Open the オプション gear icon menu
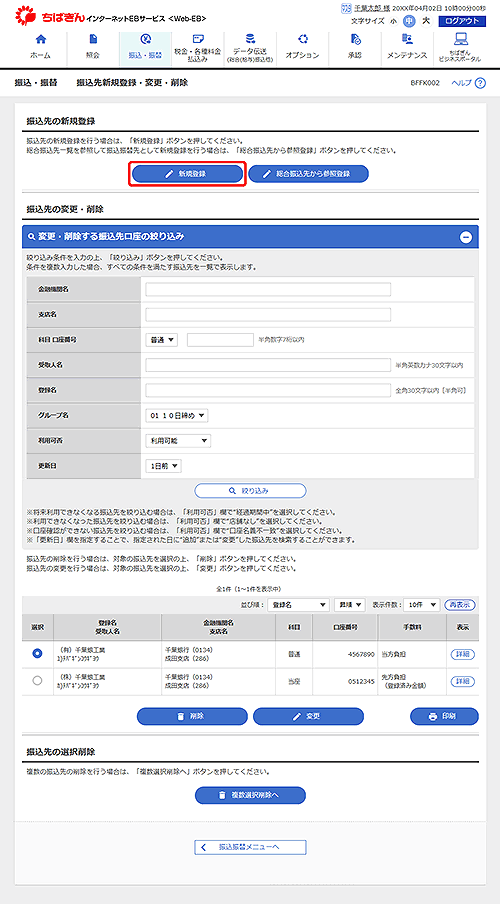500x904 pixels. 302,40
